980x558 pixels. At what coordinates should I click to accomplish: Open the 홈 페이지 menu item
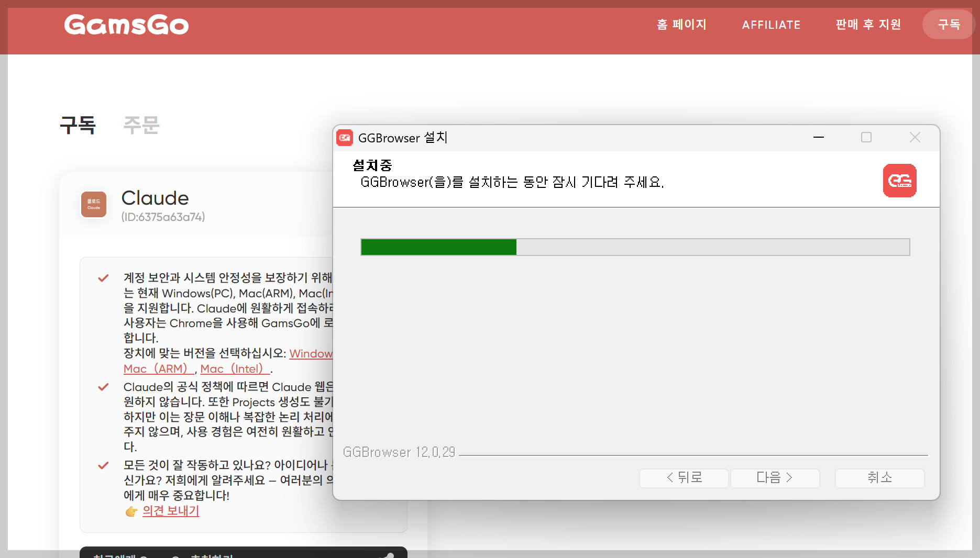click(681, 25)
